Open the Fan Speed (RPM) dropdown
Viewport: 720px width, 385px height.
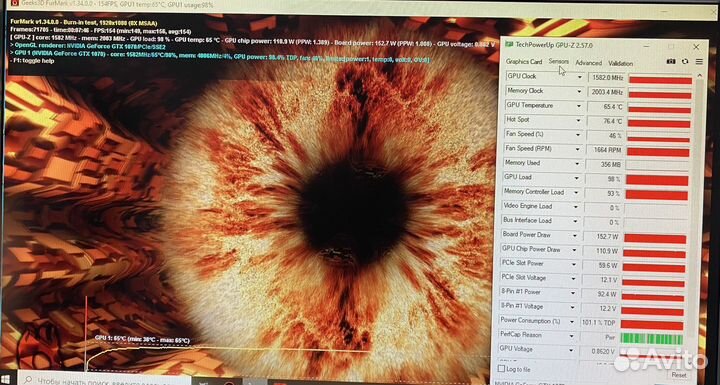[578, 149]
